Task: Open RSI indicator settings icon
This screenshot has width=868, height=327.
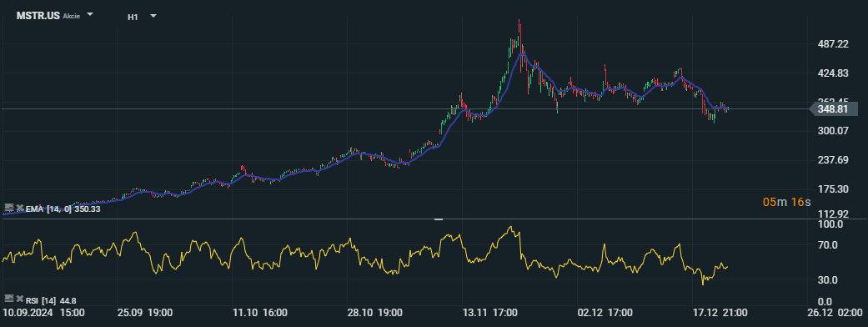Action: click(8, 299)
